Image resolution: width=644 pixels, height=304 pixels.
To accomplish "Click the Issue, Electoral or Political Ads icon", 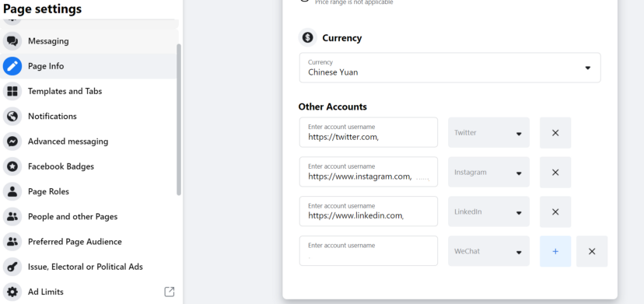I will [x=12, y=267].
